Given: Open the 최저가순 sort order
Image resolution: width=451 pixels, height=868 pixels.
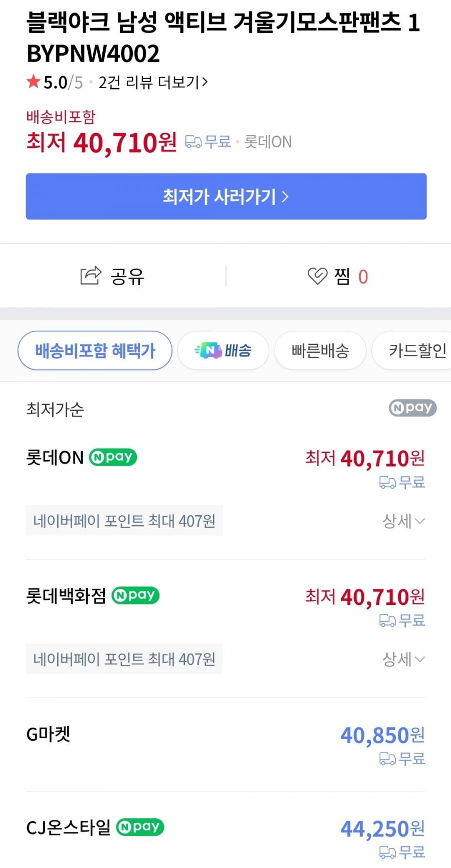Looking at the screenshot, I should pyautogui.click(x=55, y=409).
